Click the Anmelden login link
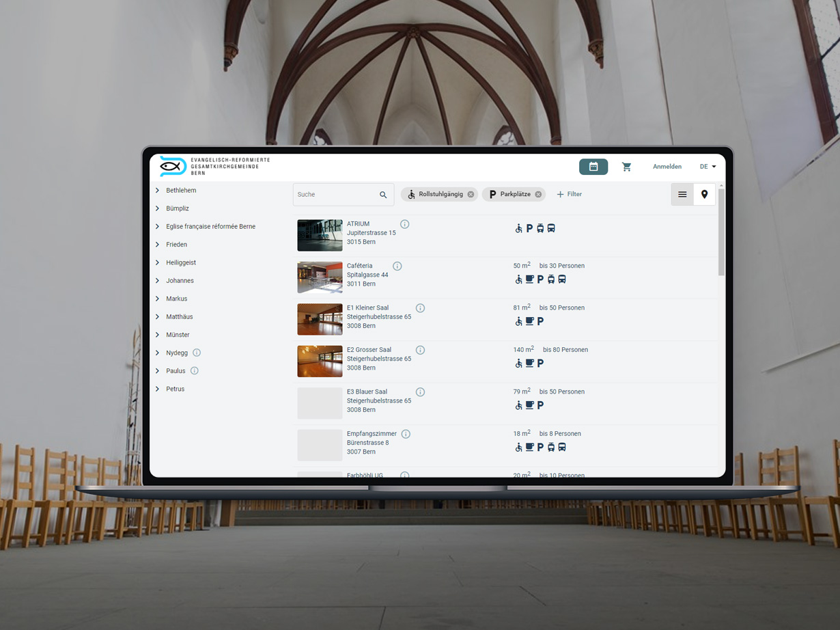The height and width of the screenshot is (630, 840). pos(667,167)
